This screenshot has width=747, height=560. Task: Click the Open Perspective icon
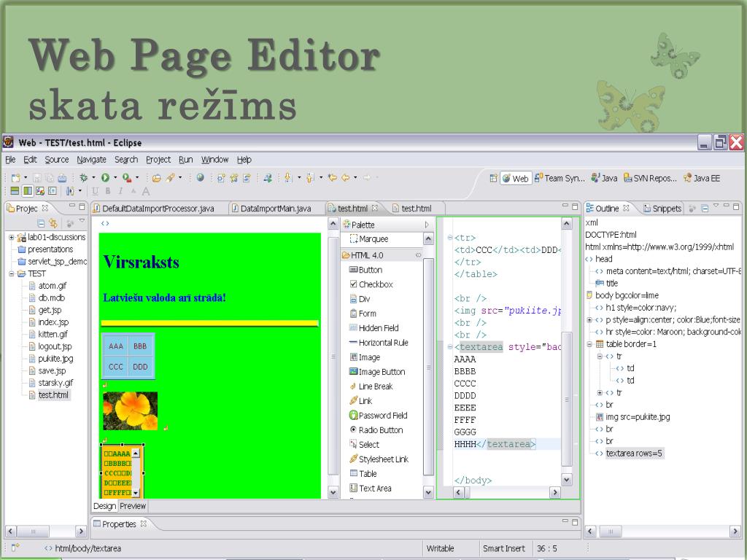click(494, 178)
